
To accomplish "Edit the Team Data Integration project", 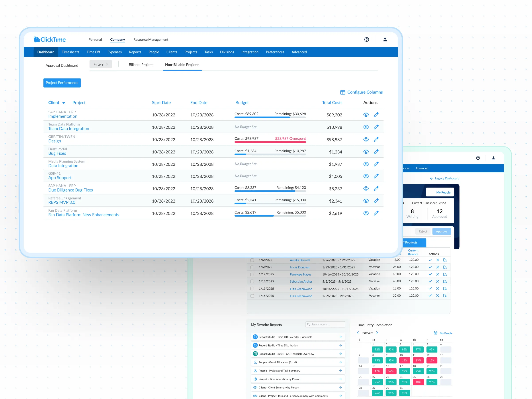I will click(x=376, y=127).
